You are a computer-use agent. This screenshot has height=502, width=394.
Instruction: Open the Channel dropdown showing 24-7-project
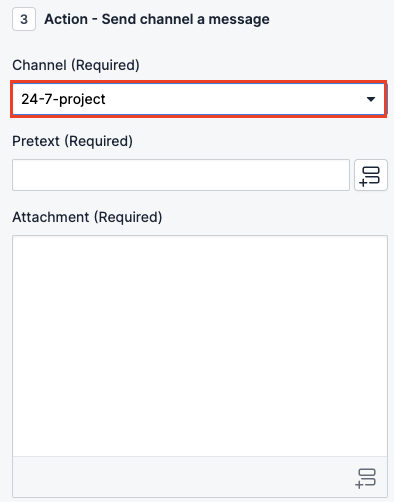199,99
